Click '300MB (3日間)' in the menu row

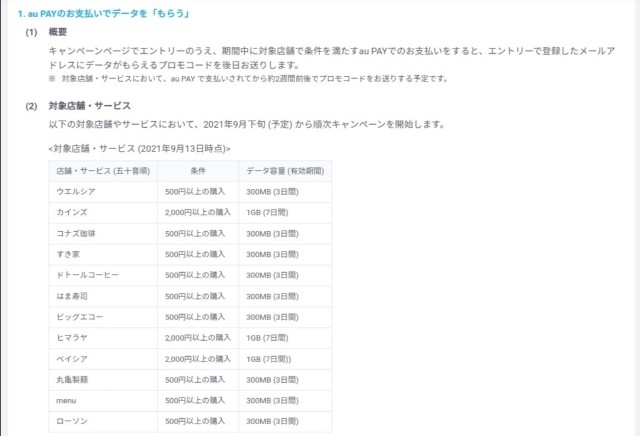click(x=272, y=400)
